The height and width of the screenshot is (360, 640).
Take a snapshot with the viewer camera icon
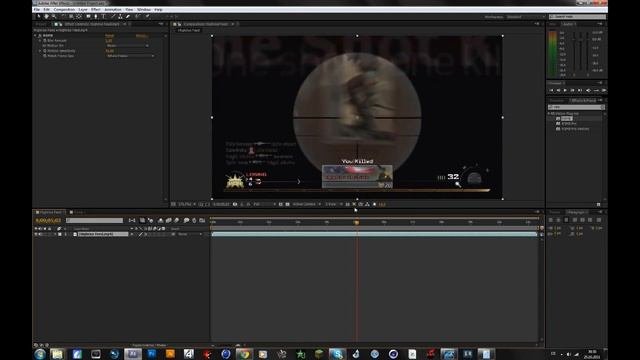pos(235,204)
